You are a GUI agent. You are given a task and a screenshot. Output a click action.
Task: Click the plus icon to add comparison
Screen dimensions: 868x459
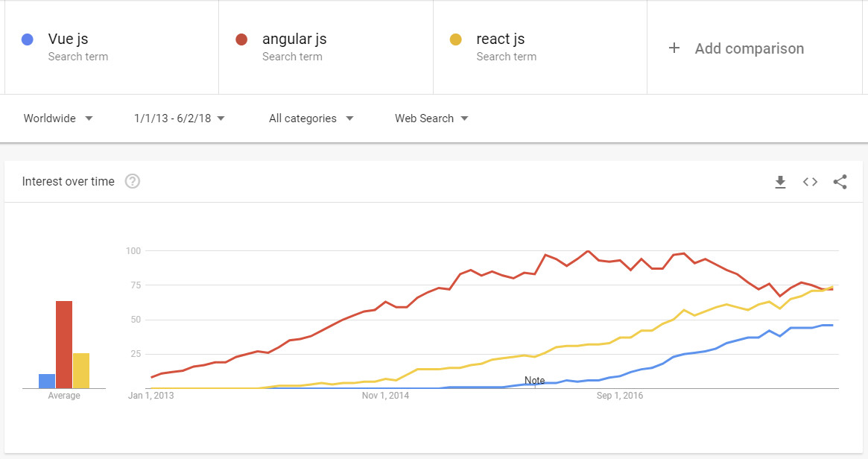(674, 48)
